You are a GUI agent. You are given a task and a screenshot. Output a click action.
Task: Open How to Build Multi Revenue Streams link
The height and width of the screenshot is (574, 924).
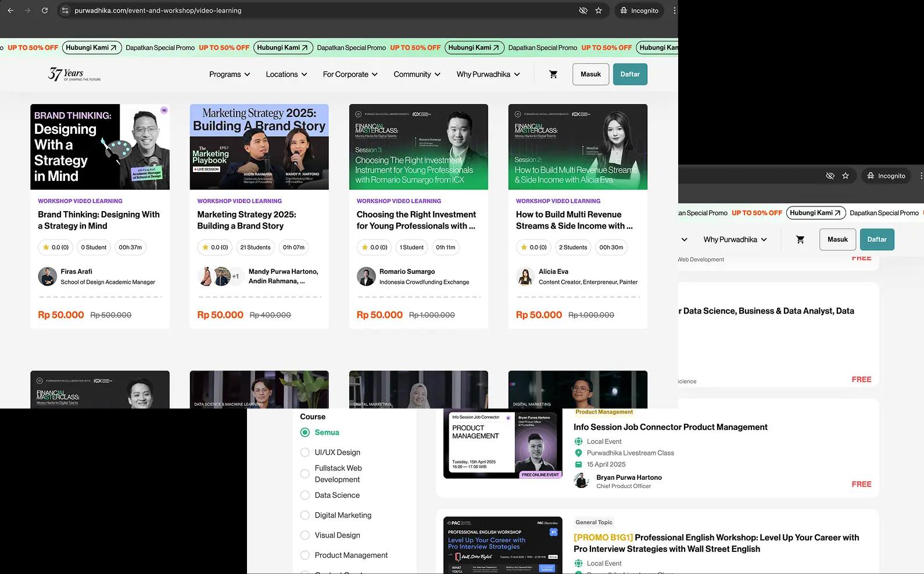(574, 220)
